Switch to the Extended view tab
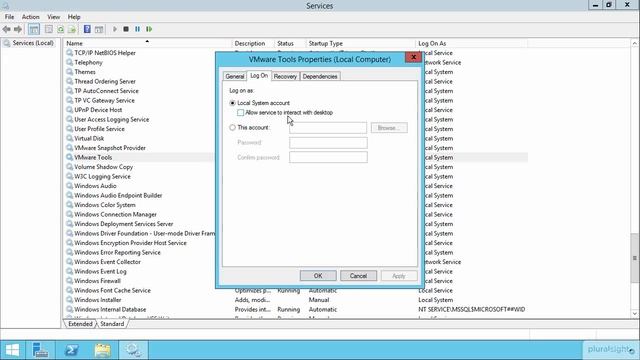640x360 pixels. click(80, 324)
